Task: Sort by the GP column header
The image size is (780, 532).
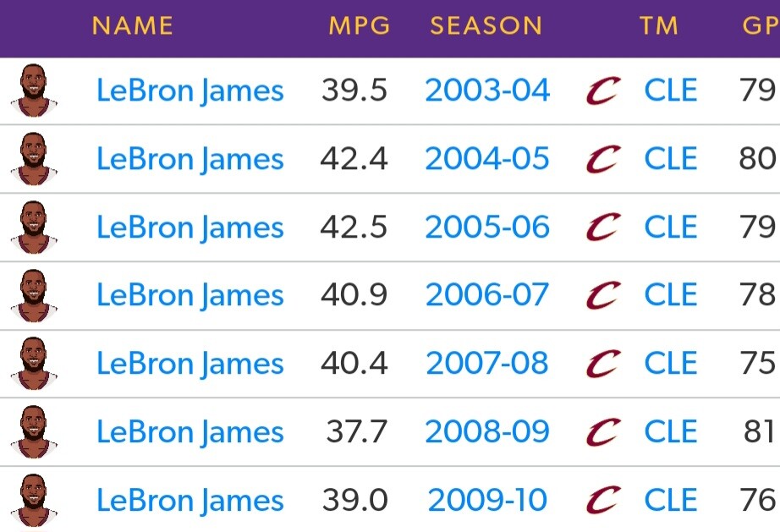Action: [x=759, y=25]
